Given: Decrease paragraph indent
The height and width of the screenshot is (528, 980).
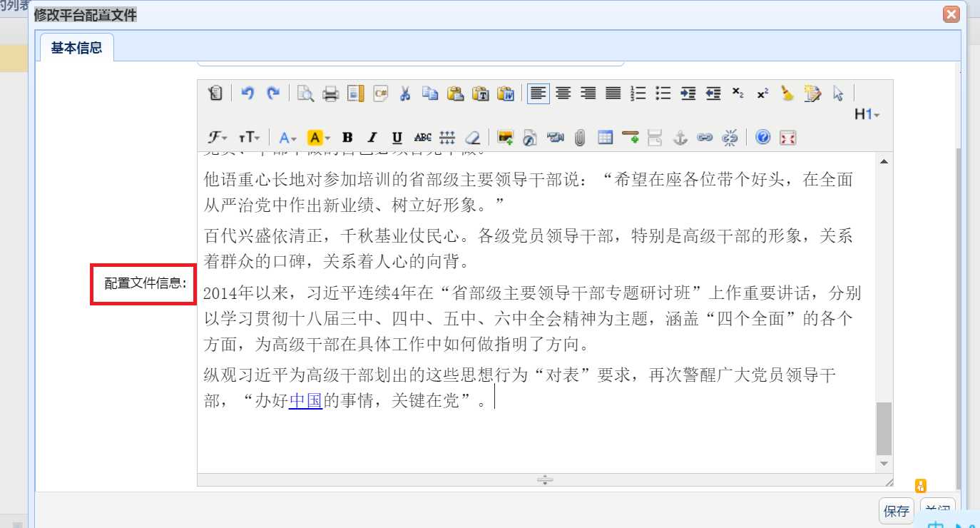Looking at the screenshot, I should point(713,93).
